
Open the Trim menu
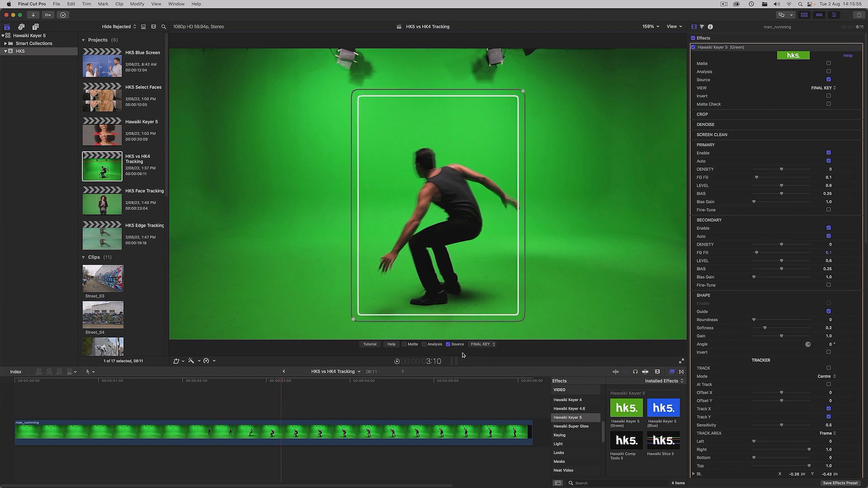[86, 4]
